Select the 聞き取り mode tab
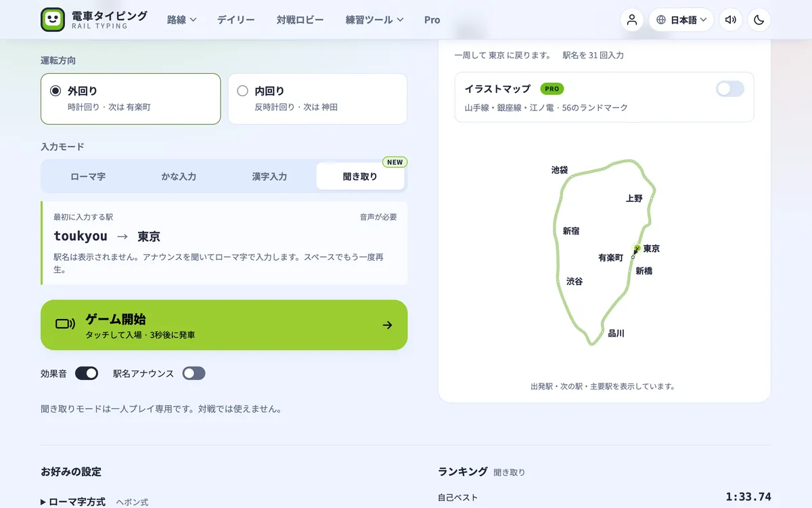 coord(360,176)
